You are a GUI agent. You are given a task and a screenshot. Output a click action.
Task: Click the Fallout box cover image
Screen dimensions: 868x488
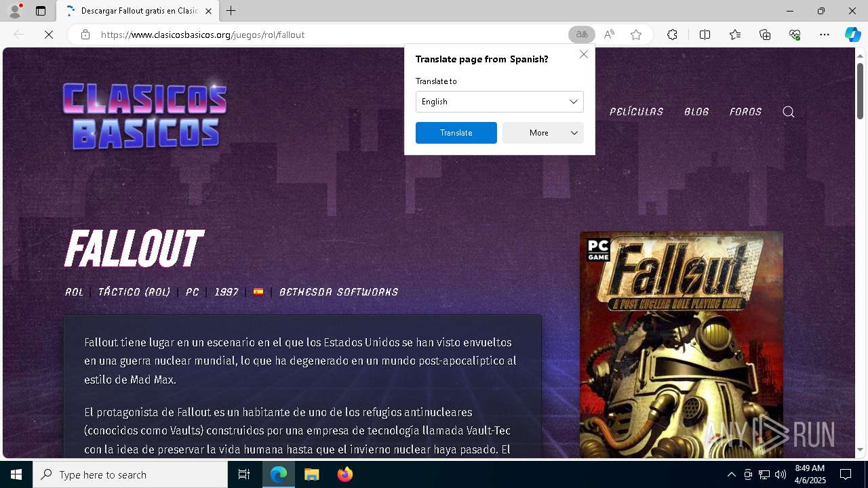[682, 344]
